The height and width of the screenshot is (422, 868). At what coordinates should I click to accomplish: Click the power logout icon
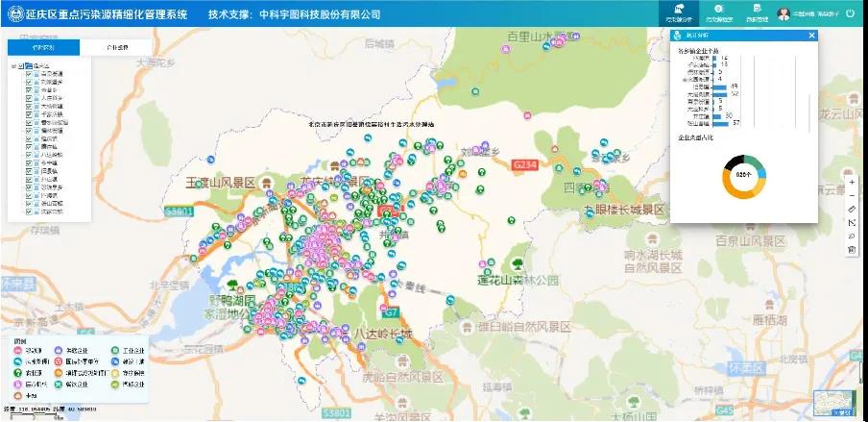pyautogui.click(x=851, y=13)
